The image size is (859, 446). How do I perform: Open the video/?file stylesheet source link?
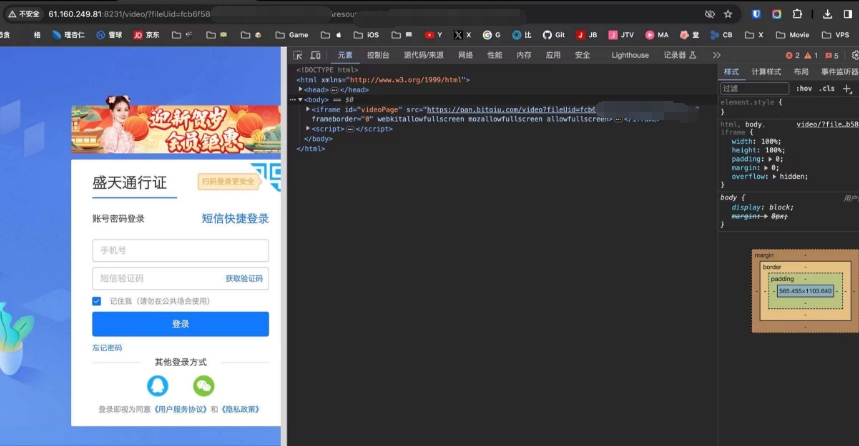(827, 124)
